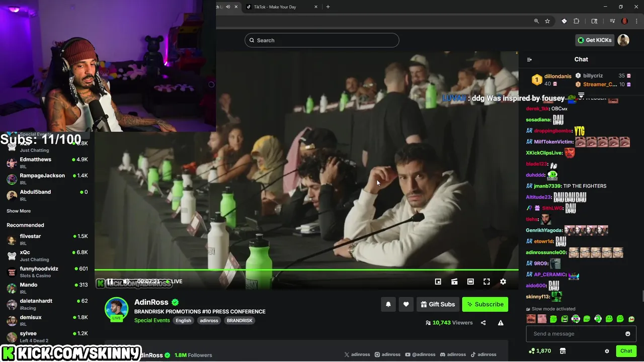Open adinross Discord link

[453, 354]
